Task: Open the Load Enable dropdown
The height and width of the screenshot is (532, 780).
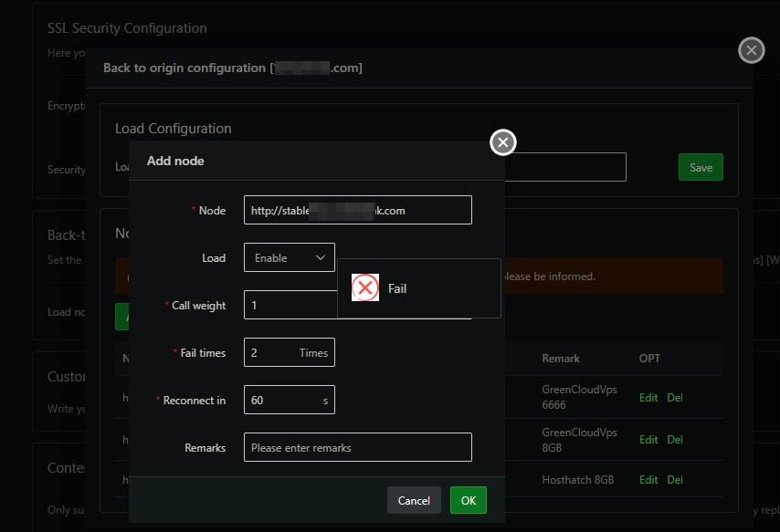Action: click(x=289, y=257)
